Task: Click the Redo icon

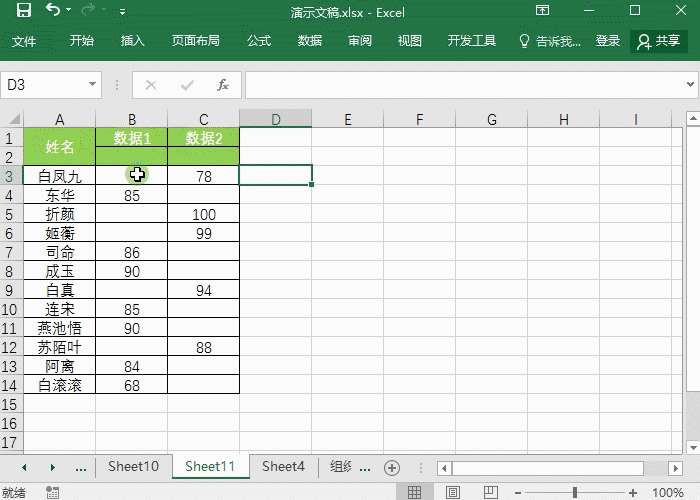Action: (x=88, y=10)
